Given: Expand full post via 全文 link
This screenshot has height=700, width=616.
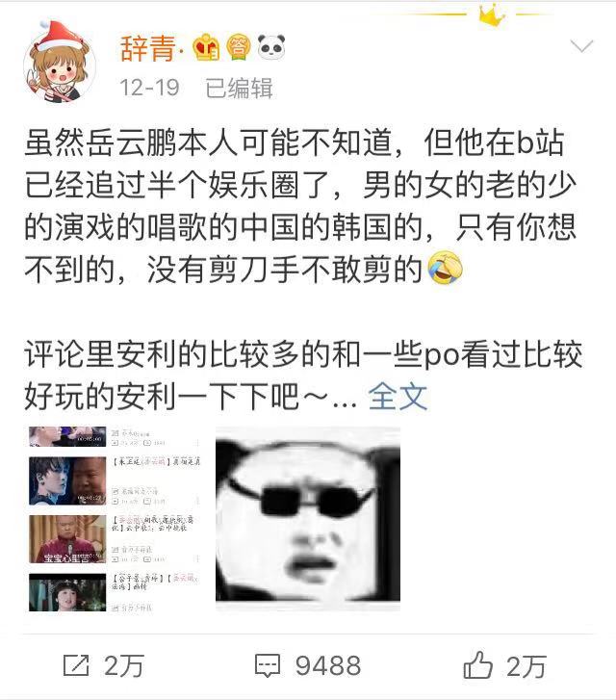Looking at the screenshot, I should pyautogui.click(x=398, y=396).
